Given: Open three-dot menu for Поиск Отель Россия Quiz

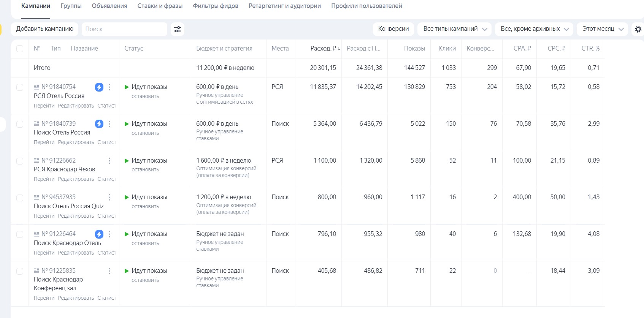Looking at the screenshot, I should pyautogui.click(x=109, y=197).
